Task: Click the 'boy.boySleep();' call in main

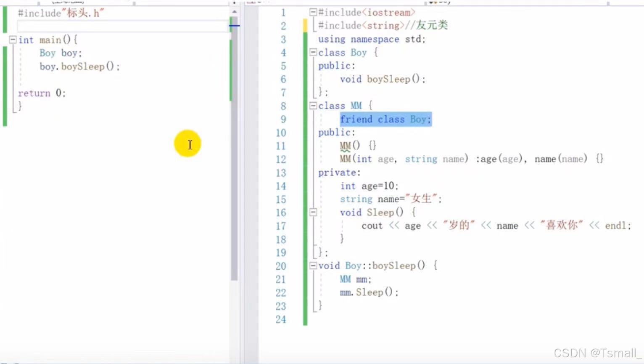Action: (x=80, y=66)
